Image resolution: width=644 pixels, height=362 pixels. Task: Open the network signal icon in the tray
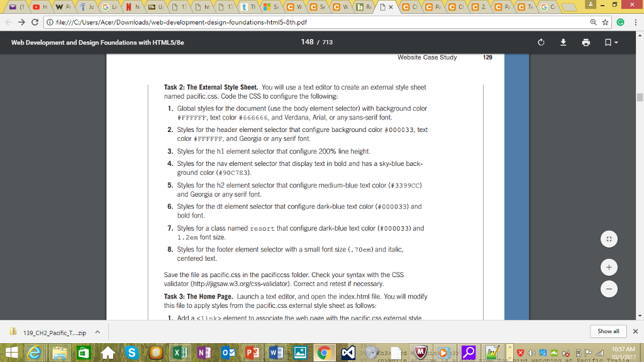point(599,353)
